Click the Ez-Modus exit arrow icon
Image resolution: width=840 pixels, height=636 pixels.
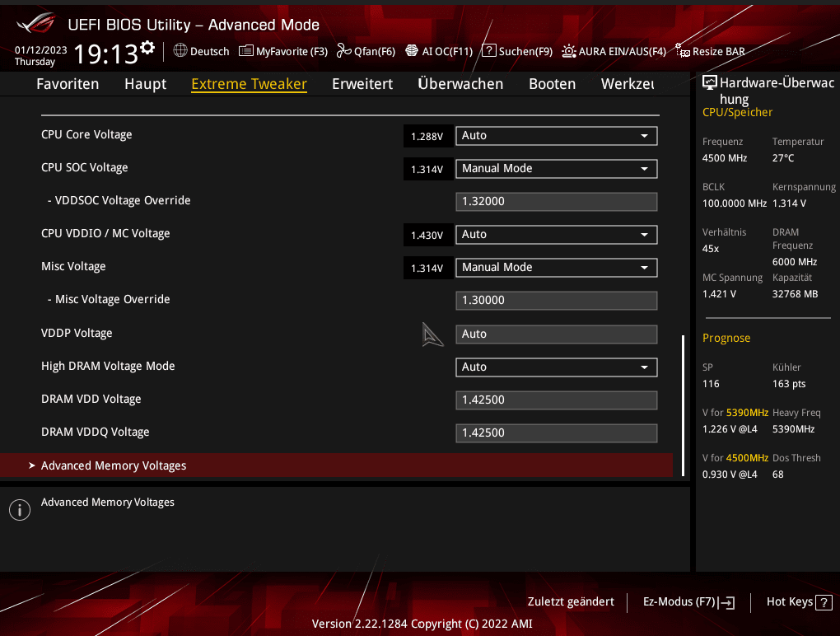pyautogui.click(x=727, y=603)
